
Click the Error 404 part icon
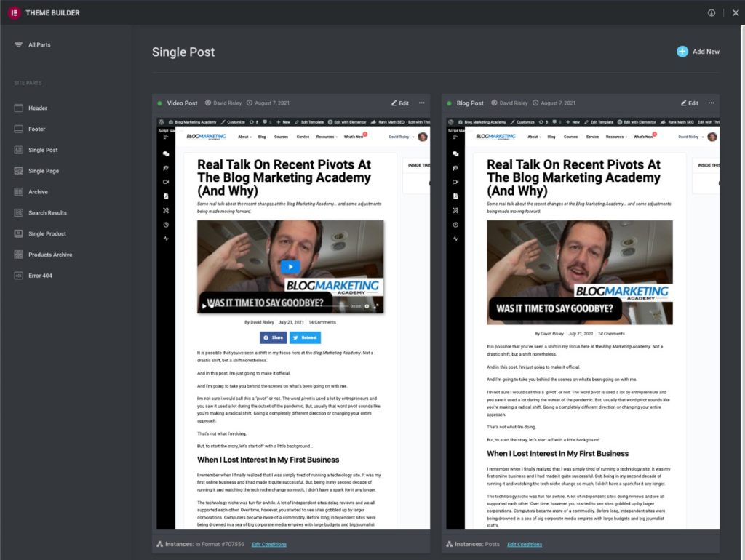[18, 275]
